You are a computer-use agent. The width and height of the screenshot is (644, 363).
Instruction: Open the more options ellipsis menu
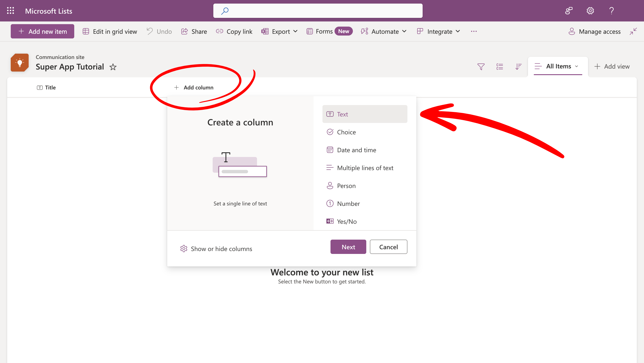(x=474, y=31)
